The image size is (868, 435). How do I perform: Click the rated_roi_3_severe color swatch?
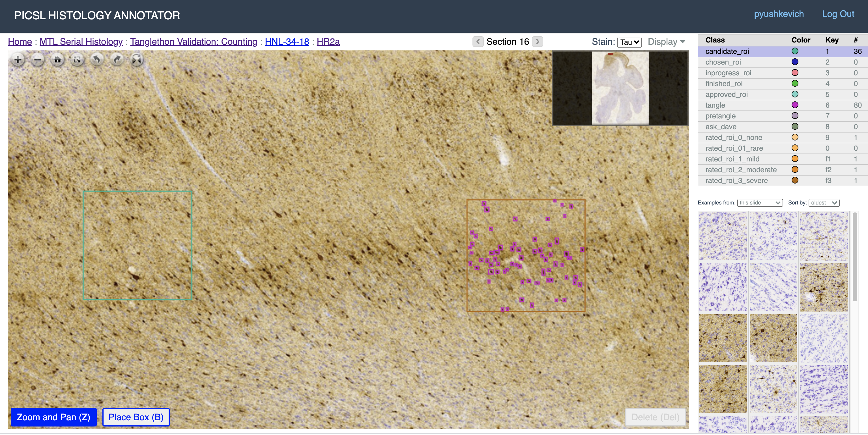[795, 181]
